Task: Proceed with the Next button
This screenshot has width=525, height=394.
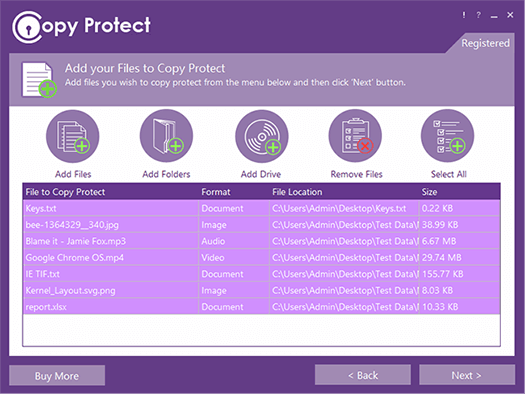Action: pyautogui.click(x=467, y=375)
